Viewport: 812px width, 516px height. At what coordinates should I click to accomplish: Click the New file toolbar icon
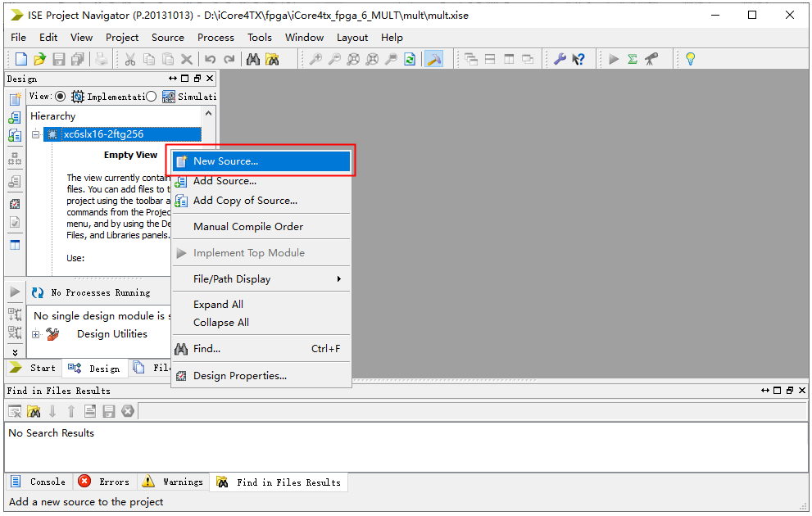pyautogui.click(x=20, y=59)
